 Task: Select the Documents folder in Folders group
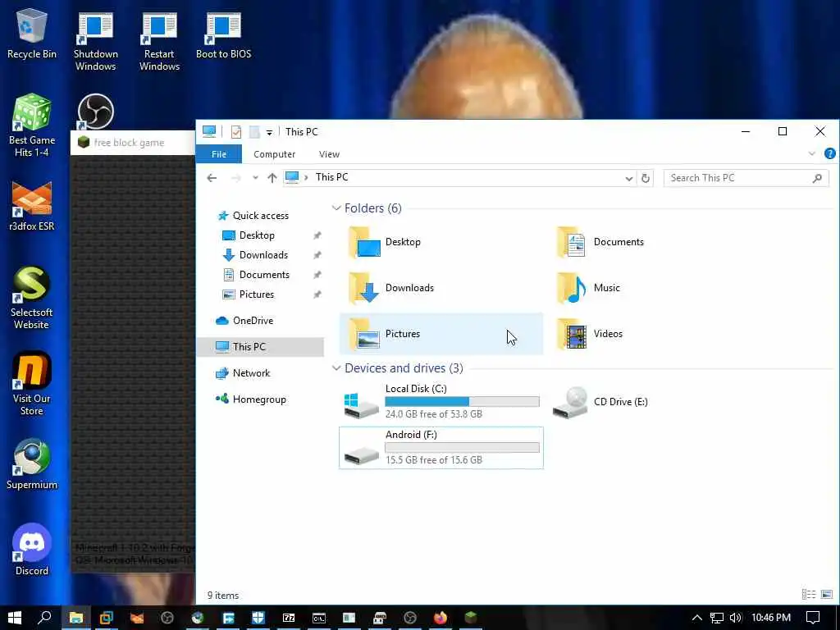[x=600, y=242]
